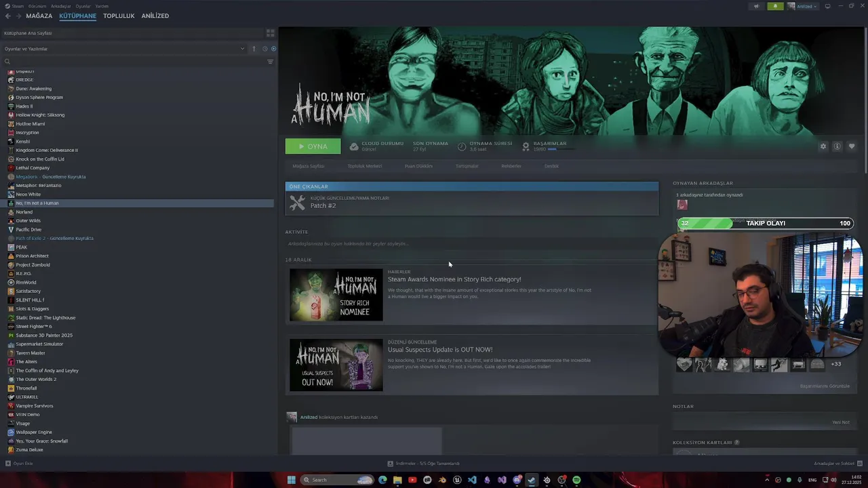The height and width of the screenshot is (488, 868).
Task: Click the TAKİP OLAYI progress bar
Action: 765,223
